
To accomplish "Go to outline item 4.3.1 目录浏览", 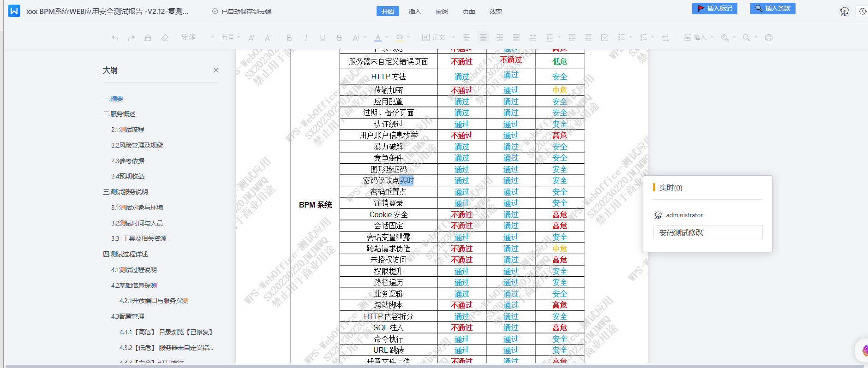I will coord(166,332).
